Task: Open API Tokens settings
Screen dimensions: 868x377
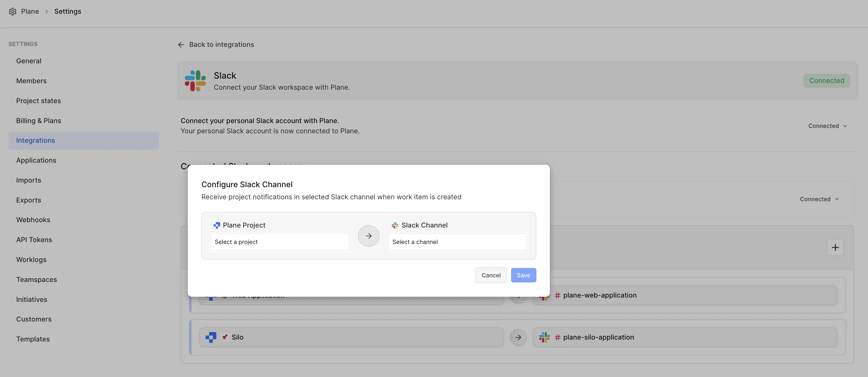Action: pyautogui.click(x=84, y=240)
